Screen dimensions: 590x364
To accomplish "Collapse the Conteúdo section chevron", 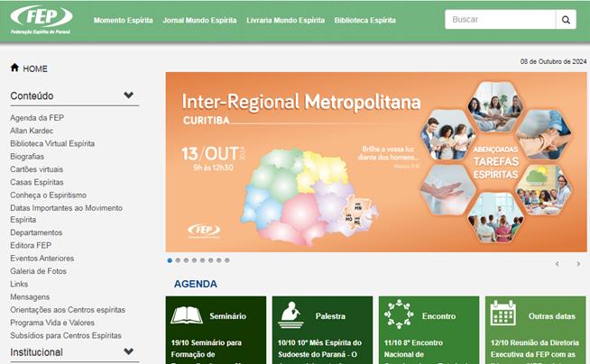I will click(129, 95).
